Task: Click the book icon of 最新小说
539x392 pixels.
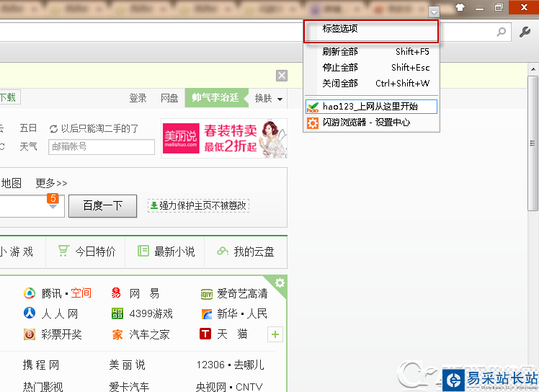Action: point(143,251)
